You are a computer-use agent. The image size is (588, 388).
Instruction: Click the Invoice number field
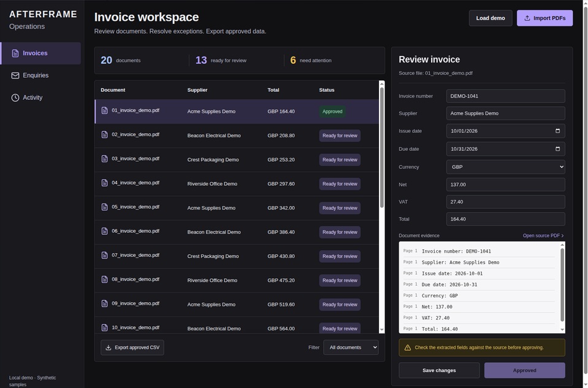505,96
